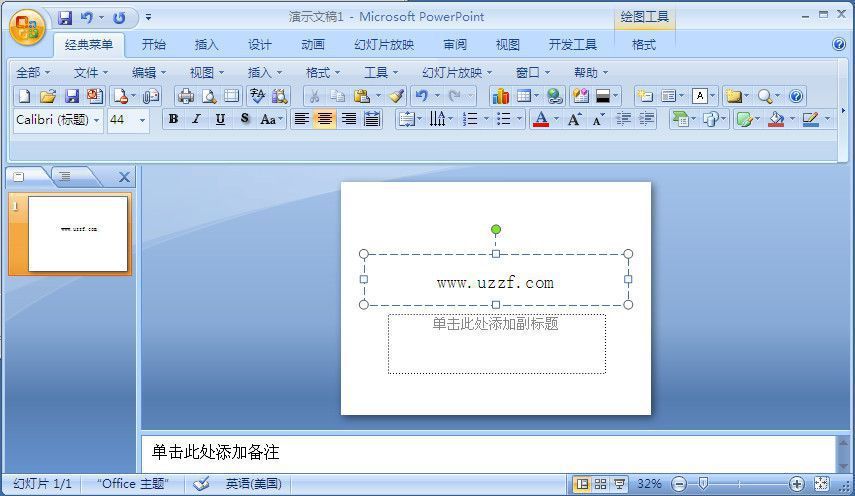This screenshot has width=855, height=496.
Task: Expand the Quick Access Toolbar customize arrow
Action: point(148,17)
